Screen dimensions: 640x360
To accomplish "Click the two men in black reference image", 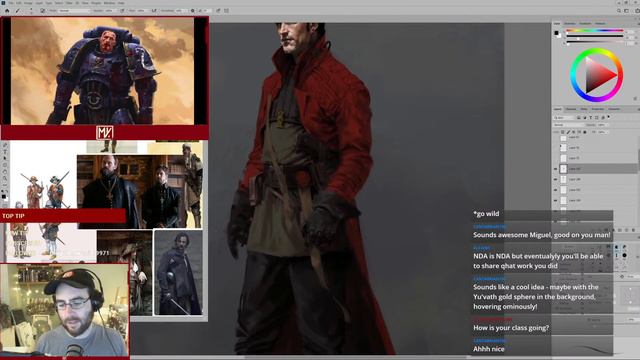I will tap(131, 191).
